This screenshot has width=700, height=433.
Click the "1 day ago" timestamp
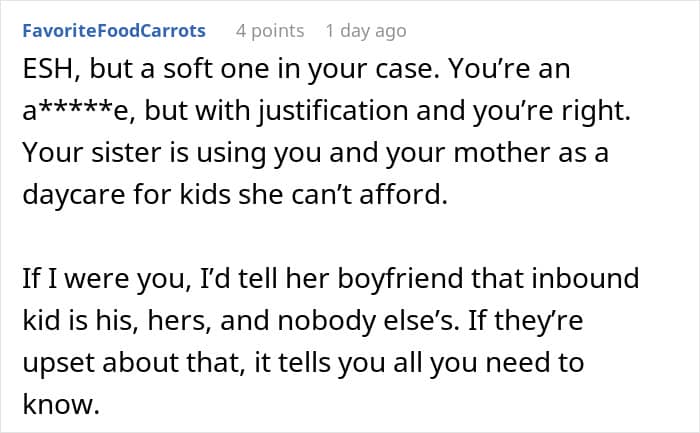pos(366,30)
